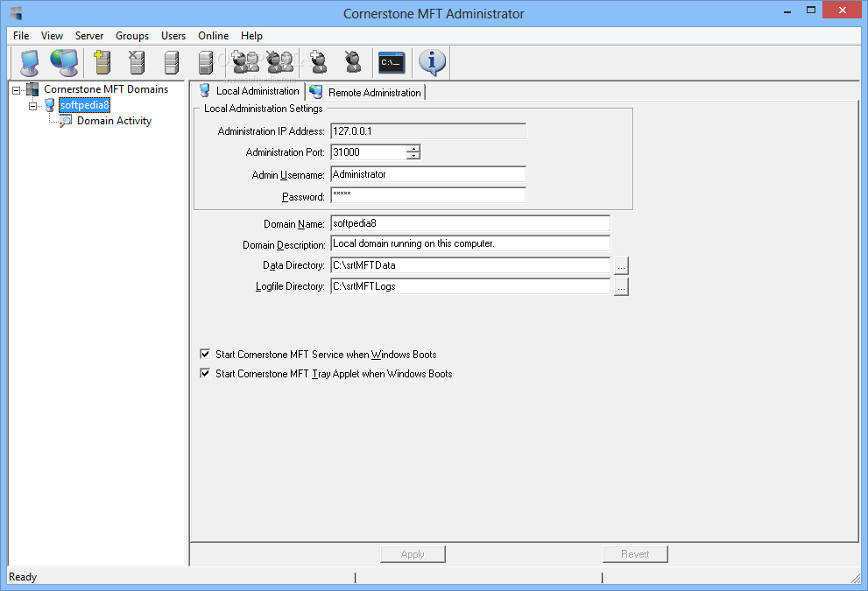Screen dimensions: 868x591
Task: Click the Domain Name field
Action: [470, 223]
